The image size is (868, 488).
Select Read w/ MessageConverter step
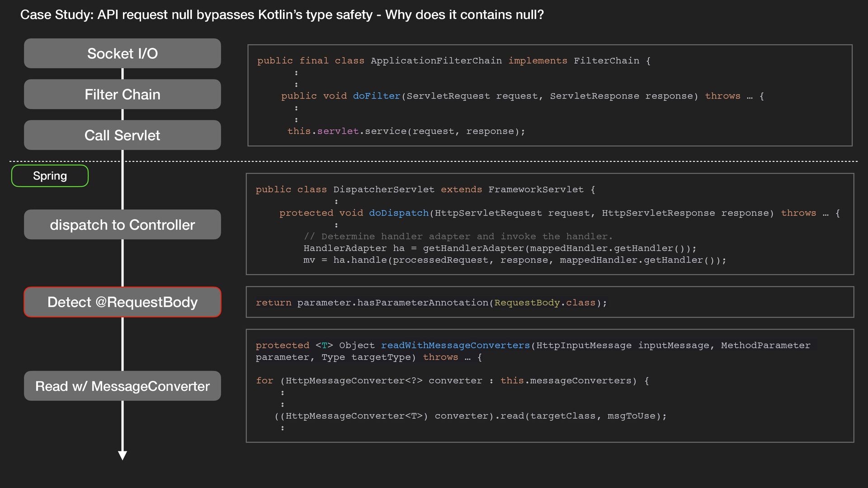pos(122,386)
